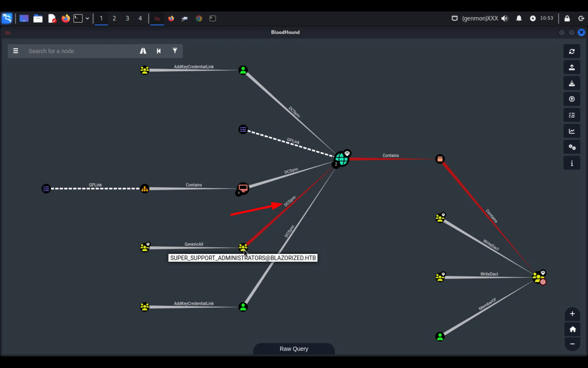Click the Refresh graph button
The width and height of the screenshot is (588, 368).
pos(572,51)
